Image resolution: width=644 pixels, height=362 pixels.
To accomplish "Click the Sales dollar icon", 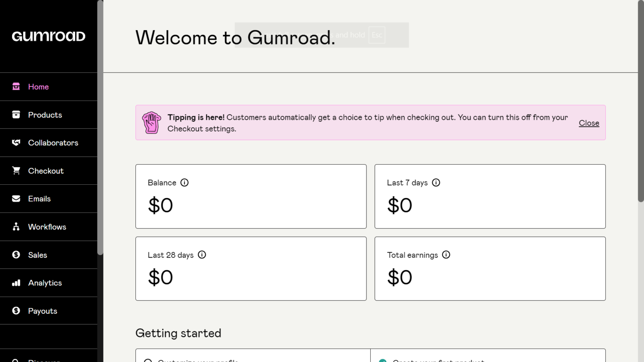I will (16, 255).
